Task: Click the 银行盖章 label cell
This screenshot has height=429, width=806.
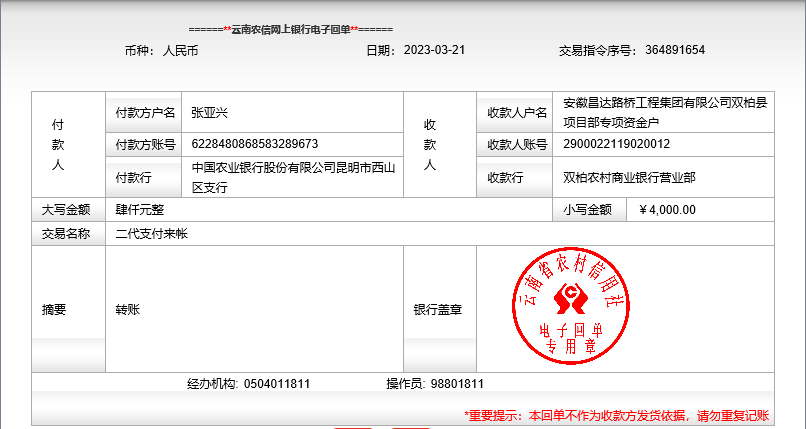Action: (x=438, y=310)
